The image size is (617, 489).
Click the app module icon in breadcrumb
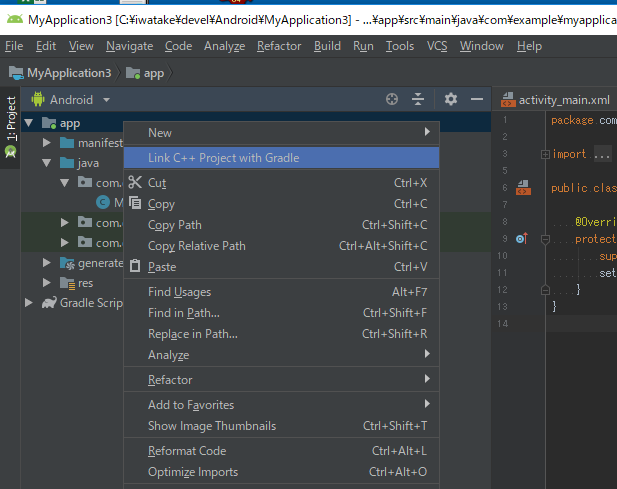133,73
